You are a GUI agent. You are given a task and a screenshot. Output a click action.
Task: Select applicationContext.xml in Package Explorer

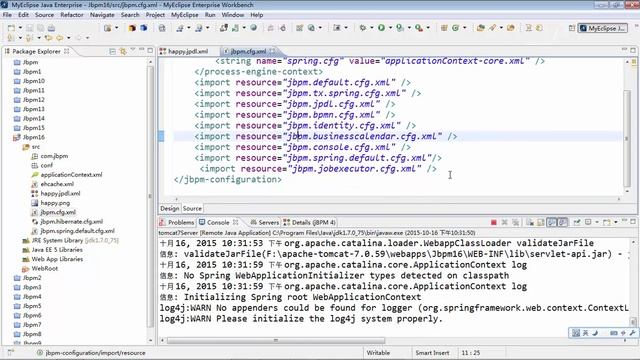(71, 175)
